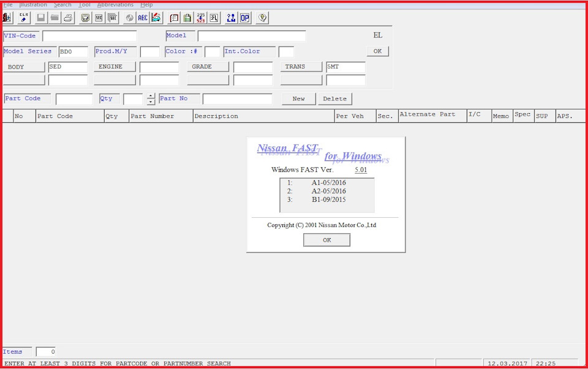Click the Per Veh column header

pyautogui.click(x=355, y=116)
